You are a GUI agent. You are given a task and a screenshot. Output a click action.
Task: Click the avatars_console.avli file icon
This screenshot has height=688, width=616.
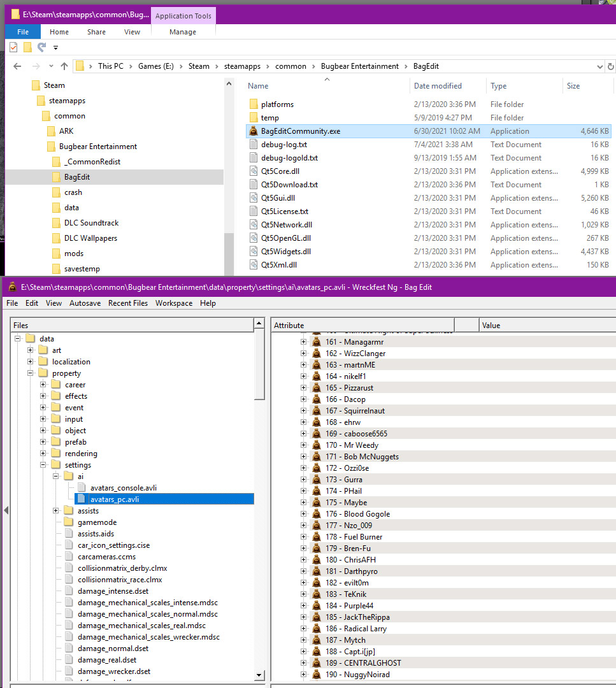(82, 487)
